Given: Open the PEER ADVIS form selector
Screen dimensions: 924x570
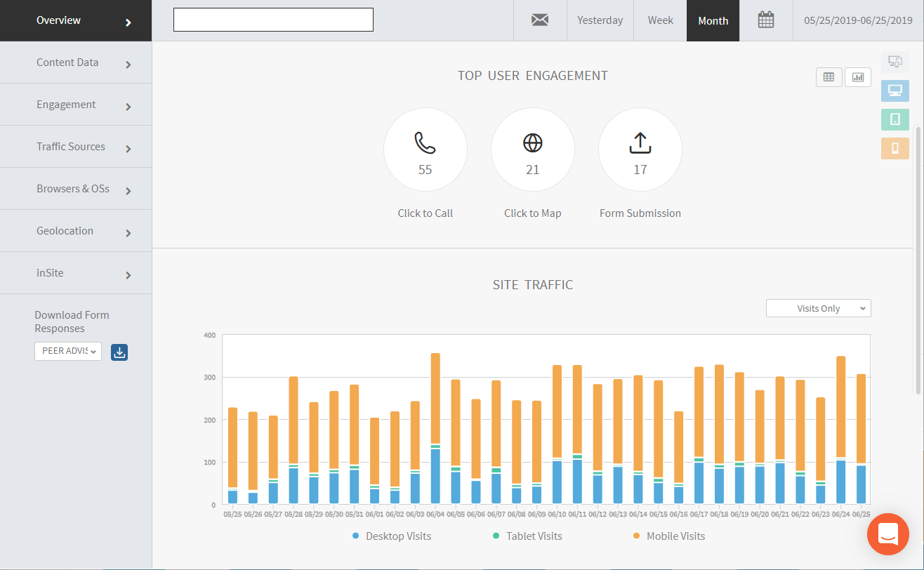Looking at the screenshot, I should pyautogui.click(x=67, y=352).
